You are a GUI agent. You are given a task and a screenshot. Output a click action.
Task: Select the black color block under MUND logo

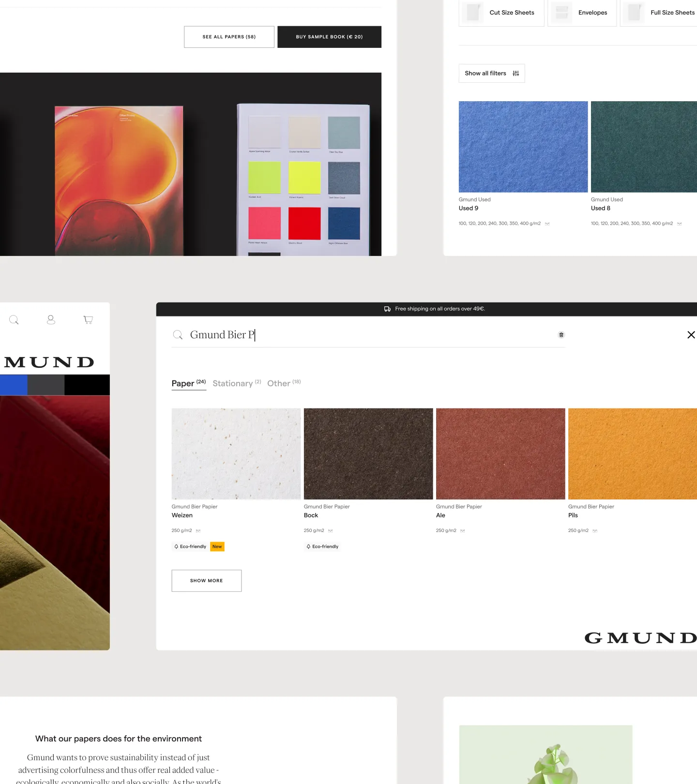point(87,385)
